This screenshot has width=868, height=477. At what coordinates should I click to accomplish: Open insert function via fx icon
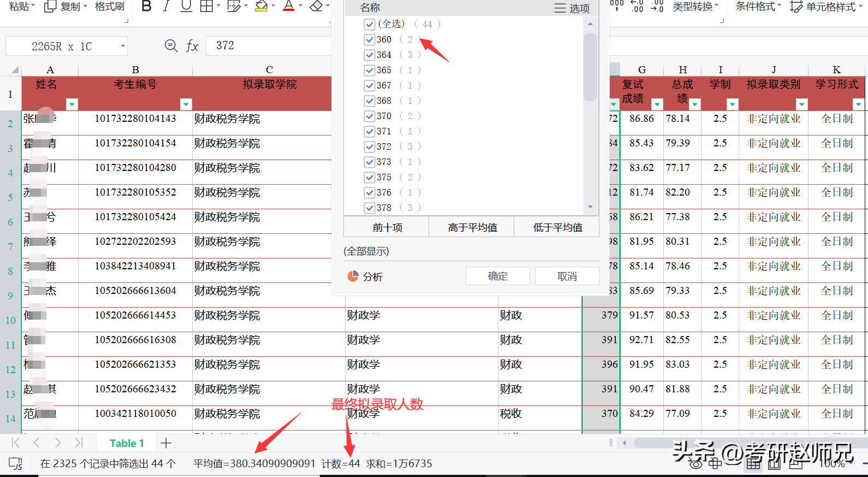(192, 46)
